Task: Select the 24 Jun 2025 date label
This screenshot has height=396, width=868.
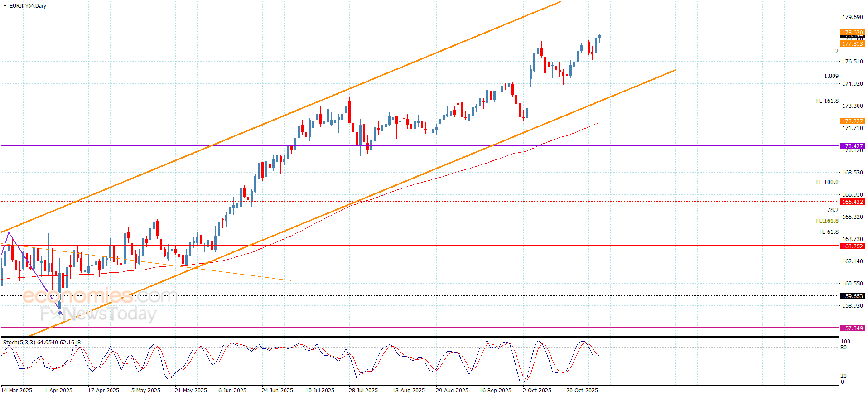Action: pos(277,390)
